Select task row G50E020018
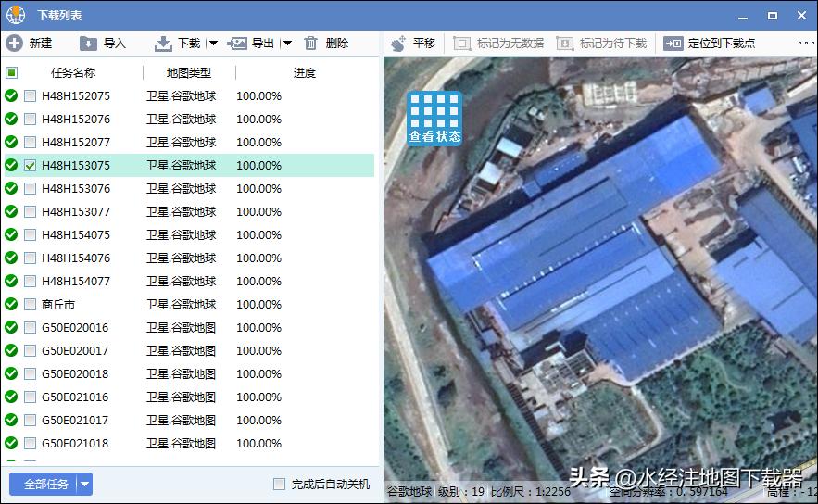818x504 pixels. pyautogui.click(x=189, y=373)
